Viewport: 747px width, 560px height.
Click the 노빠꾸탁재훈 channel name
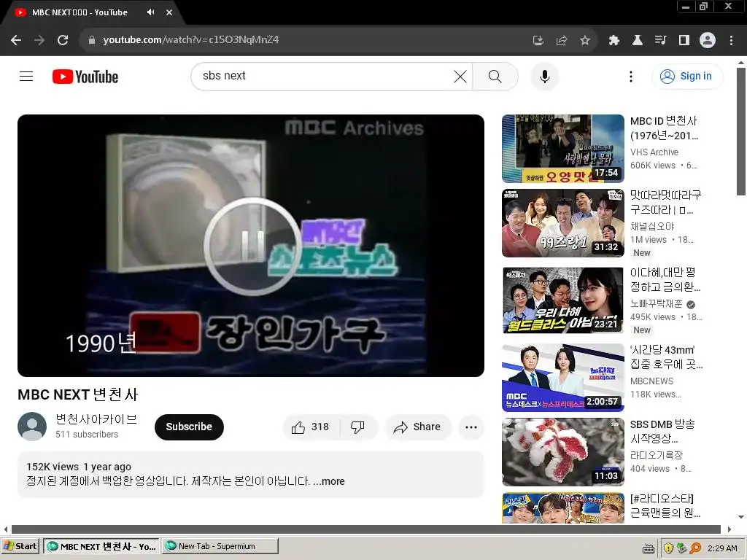(x=656, y=303)
